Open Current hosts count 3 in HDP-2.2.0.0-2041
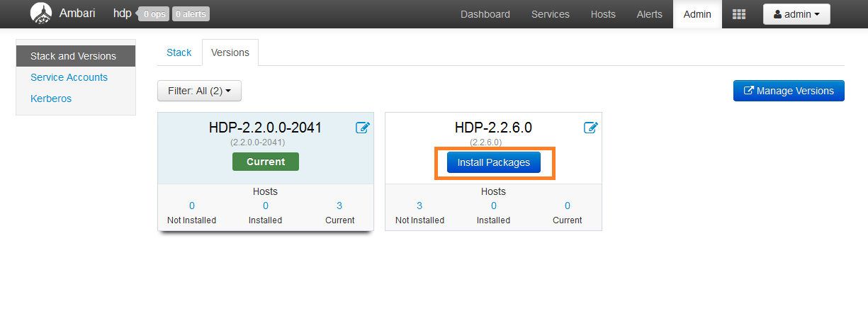The width and height of the screenshot is (868, 331). click(x=339, y=206)
